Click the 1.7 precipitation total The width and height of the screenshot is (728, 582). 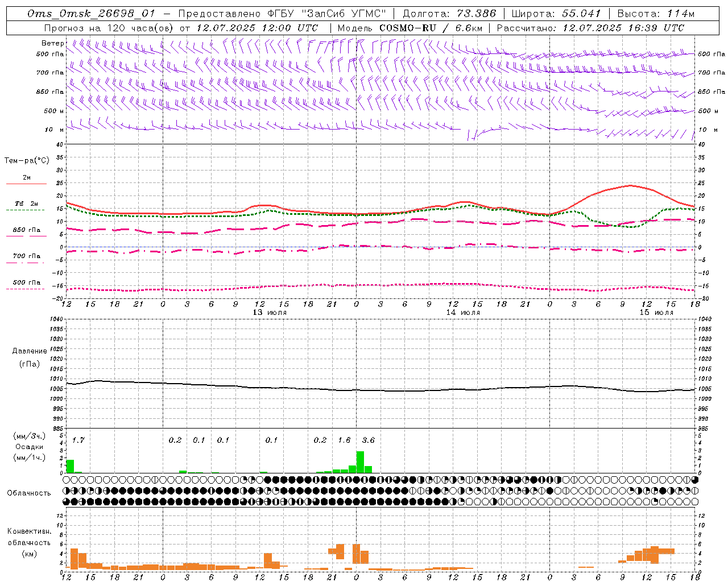pyautogui.click(x=78, y=440)
